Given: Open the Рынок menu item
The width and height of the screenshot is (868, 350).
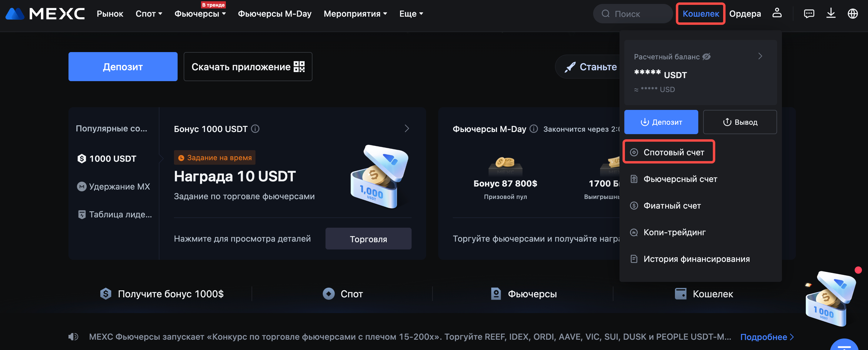Looking at the screenshot, I should pos(110,14).
